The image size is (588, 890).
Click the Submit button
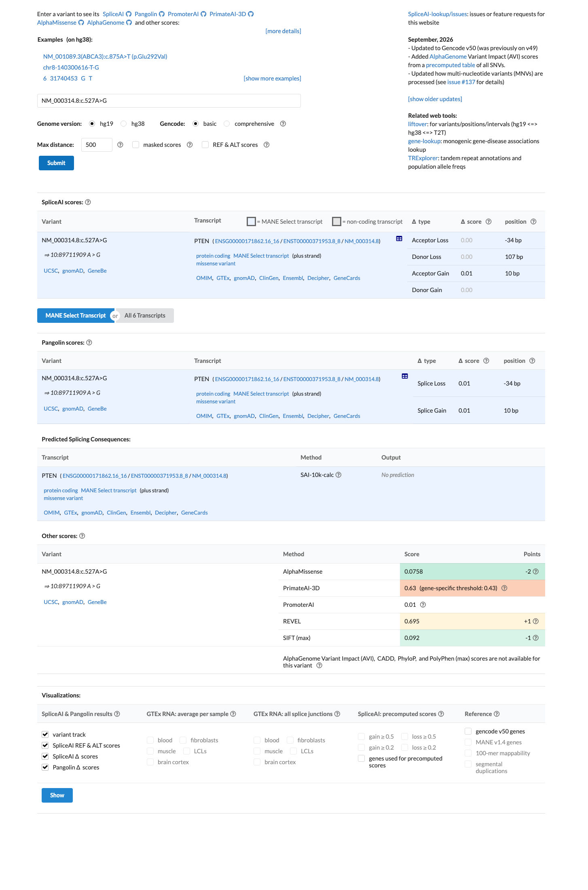tap(56, 163)
